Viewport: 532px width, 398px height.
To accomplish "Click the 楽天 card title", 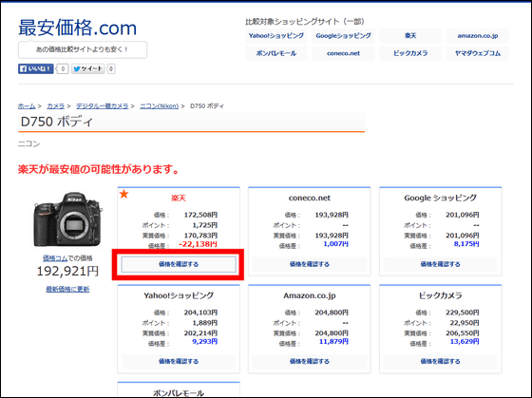I will point(179,198).
